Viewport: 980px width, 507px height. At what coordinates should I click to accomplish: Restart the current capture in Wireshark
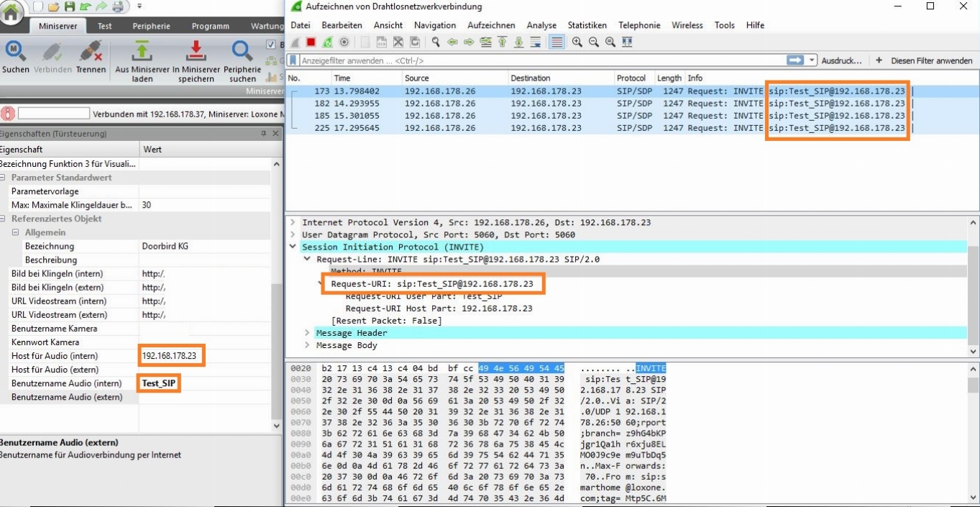(327, 42)
